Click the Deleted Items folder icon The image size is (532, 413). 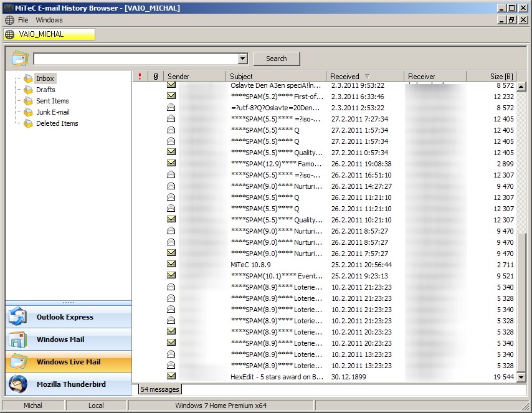click(28, 123)
